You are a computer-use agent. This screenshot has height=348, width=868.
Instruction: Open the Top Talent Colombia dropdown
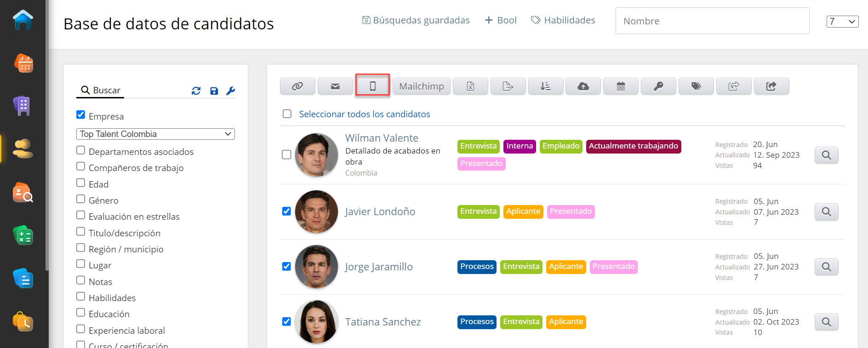point(155,134)
